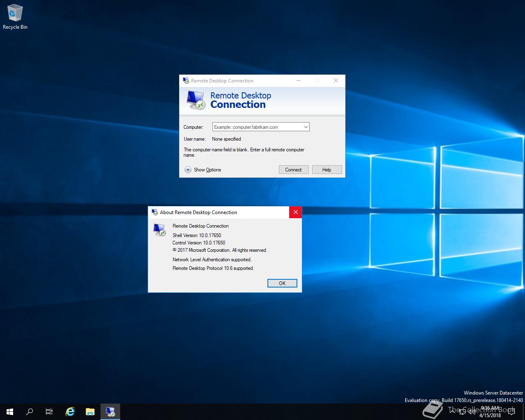Click in the Computer name input field

(257, 127)
